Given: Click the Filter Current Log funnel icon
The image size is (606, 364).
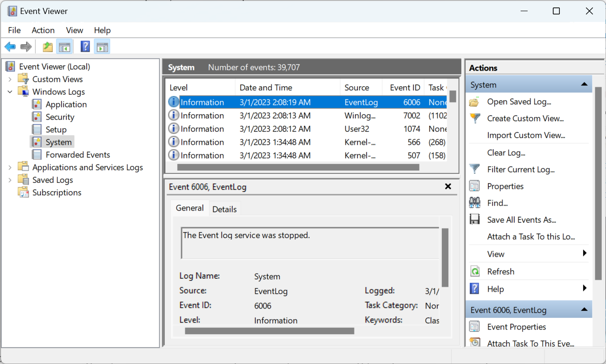Looking at the screenshot, I should pos(474,169).
